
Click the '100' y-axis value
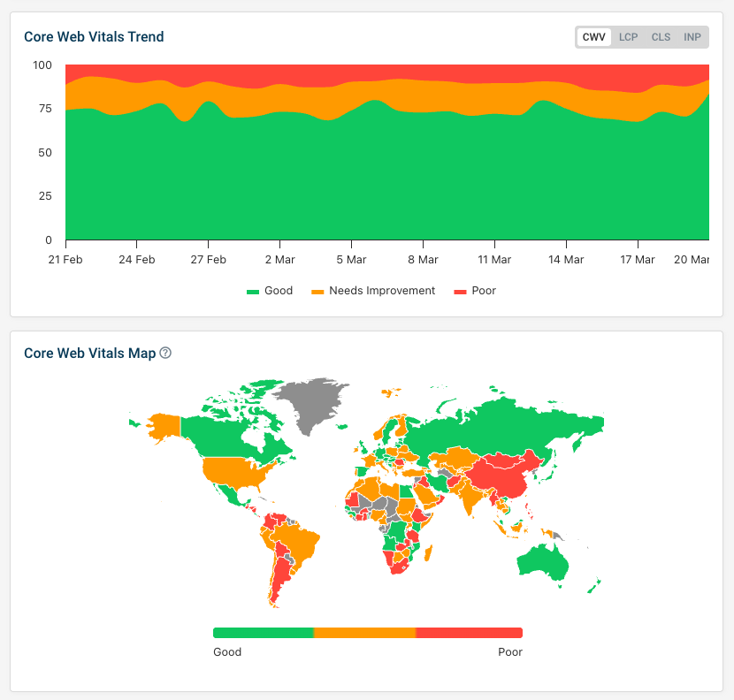point(42,65)
